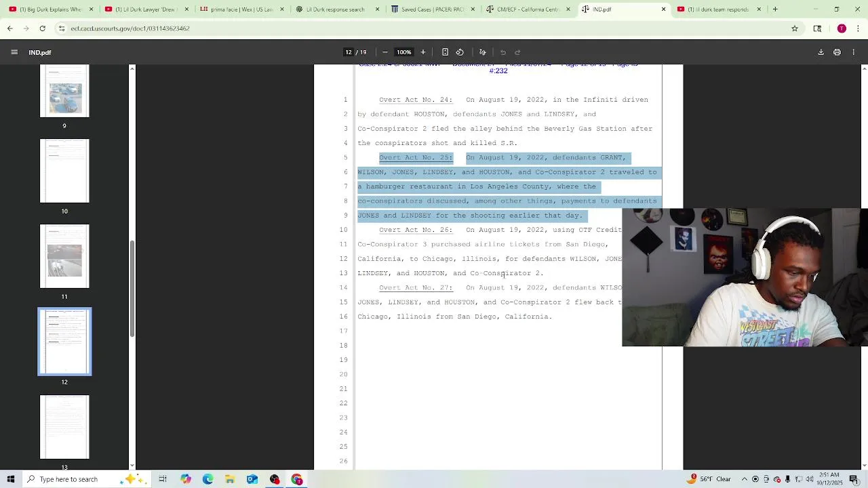Open the Chrome profile avatar
The height and width of the screenshot is (488, 868).
coord(842,28)
